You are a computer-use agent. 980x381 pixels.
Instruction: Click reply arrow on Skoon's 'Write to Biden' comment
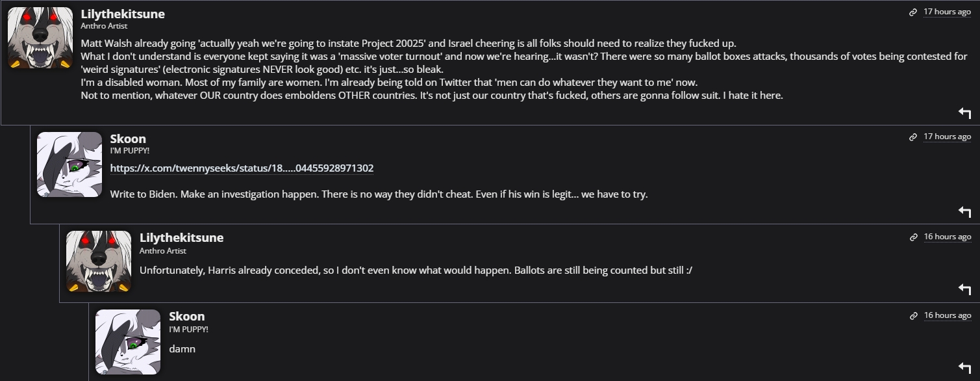964,212
